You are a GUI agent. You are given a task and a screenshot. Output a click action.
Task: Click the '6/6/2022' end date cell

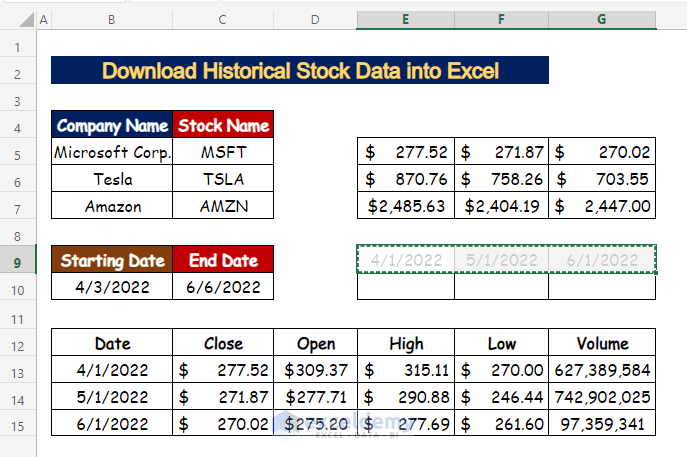[x=223, y=287]
